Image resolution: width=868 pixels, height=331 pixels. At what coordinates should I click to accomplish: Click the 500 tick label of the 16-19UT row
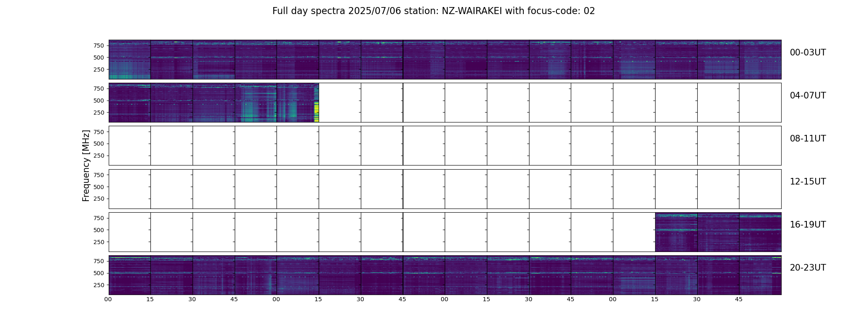click(99, 230)
